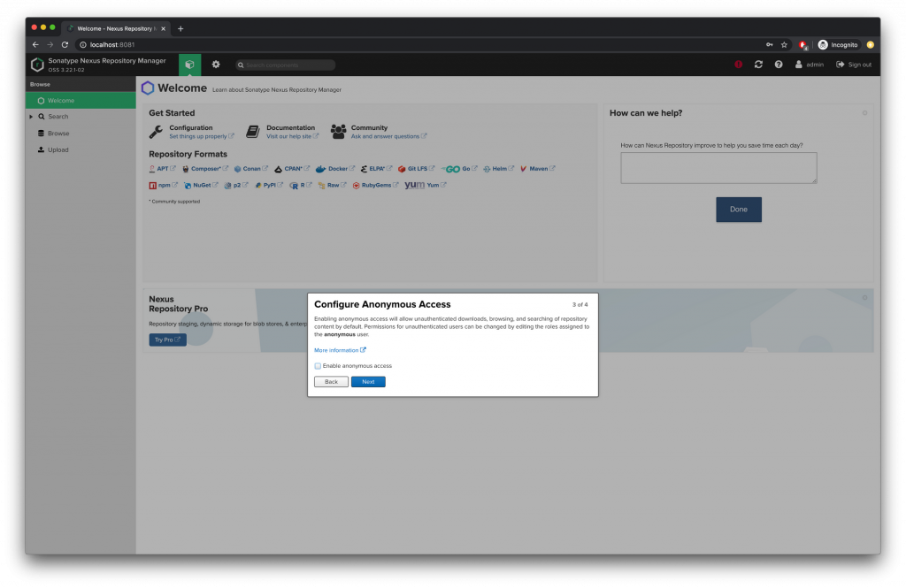Check Enable anonymous access checkbox

coord(318,366)
